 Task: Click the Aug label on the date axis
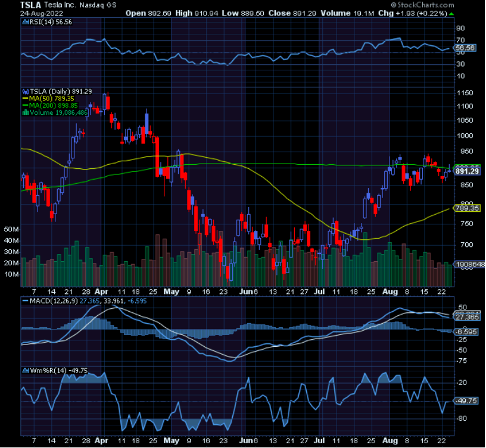pos(390,292)
